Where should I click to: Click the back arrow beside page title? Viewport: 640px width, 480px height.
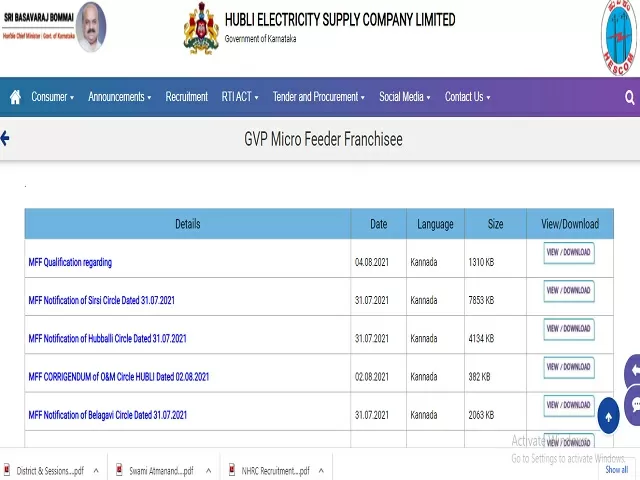click(x=5, y=139)
